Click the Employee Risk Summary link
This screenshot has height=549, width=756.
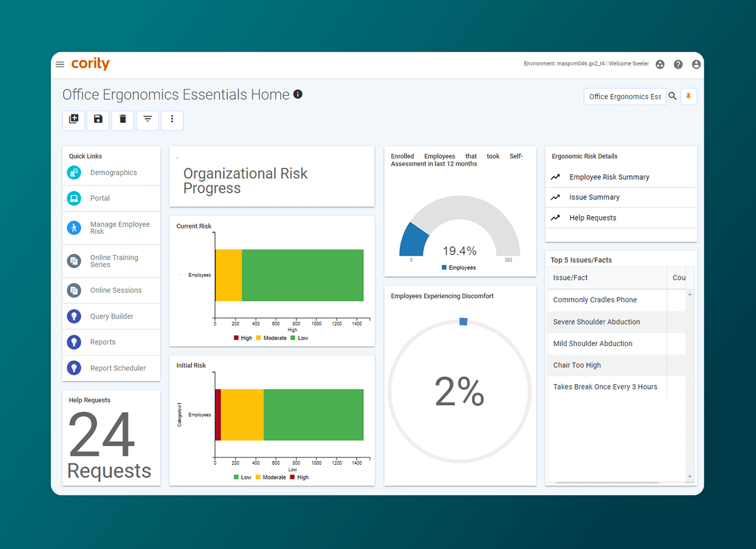pyautogui.click(x=608, y=177)
